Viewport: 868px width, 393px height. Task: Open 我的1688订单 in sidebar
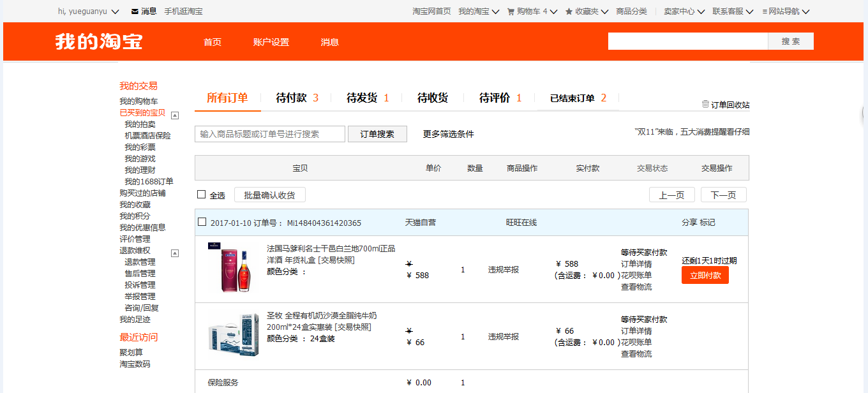[x=149, y=182]
